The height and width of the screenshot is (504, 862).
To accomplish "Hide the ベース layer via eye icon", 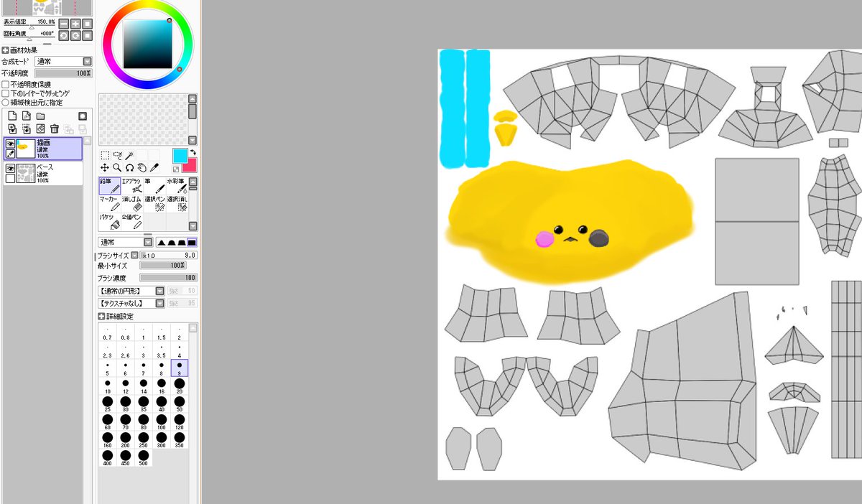I will tap(10, 168).
